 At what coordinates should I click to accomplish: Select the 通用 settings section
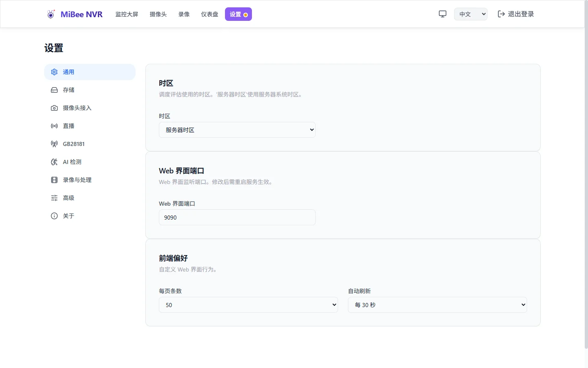tap(90, 72)
